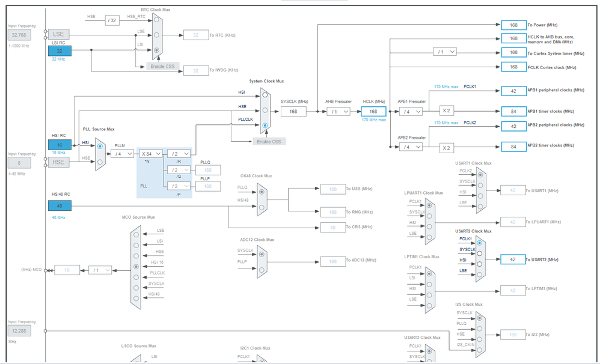The height and width of the screenshot is (364, 600).
Task: Choose LSE in the MCO Source Mux
Action: tap(136, 234)
